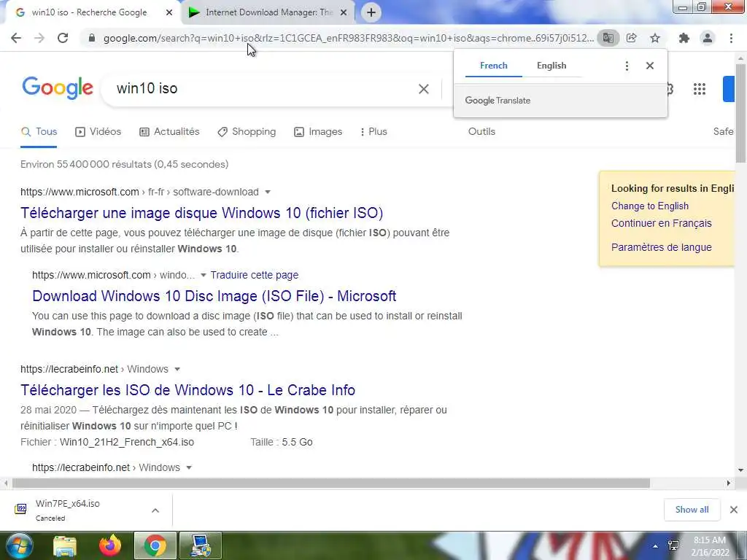Open Translate popup options menu
Screen dimensions: 747x560
pos(627,66)
